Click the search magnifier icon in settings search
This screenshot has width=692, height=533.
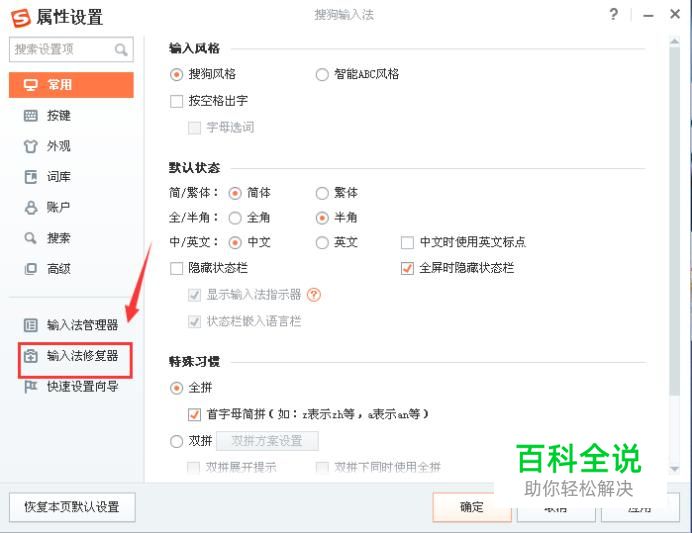point(121,49)
